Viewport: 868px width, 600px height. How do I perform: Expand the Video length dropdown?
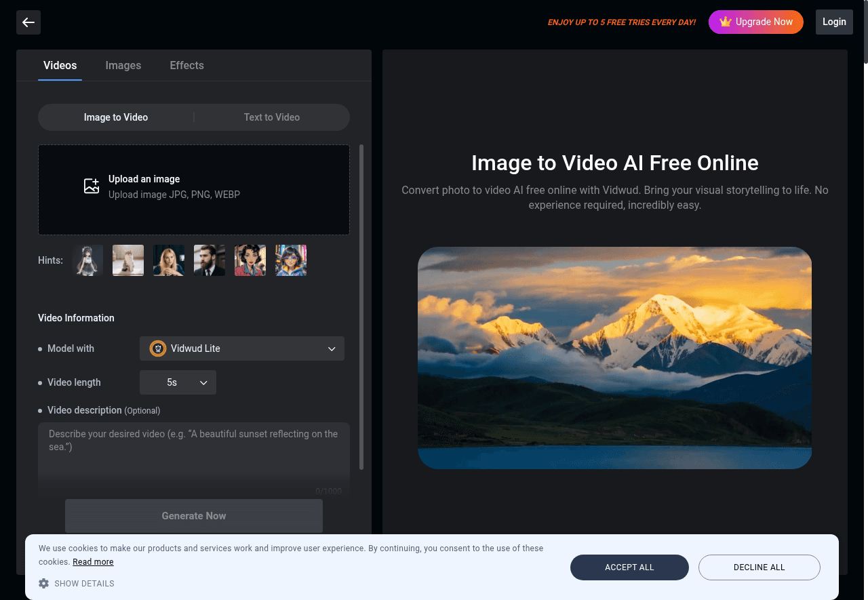pyautogui.click(x=178, y=382)
